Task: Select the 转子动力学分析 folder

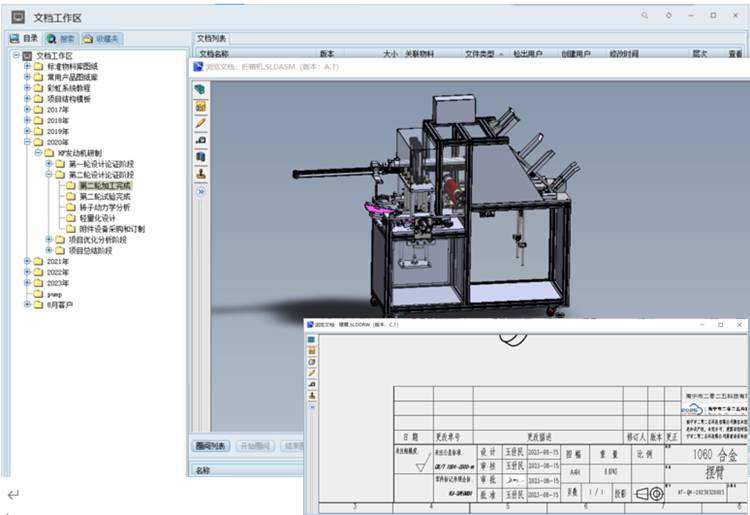Action: pyautogui.click(x=104, y=207)
